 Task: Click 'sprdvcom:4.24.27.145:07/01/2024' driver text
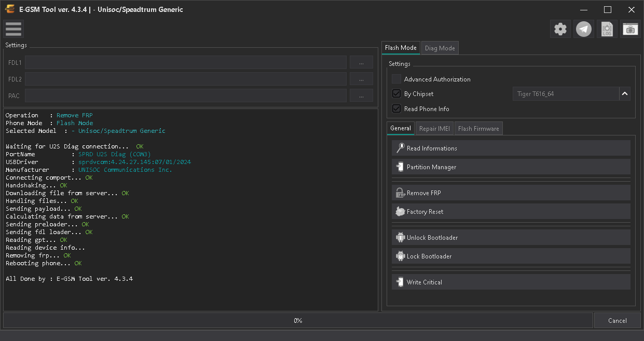134,162
